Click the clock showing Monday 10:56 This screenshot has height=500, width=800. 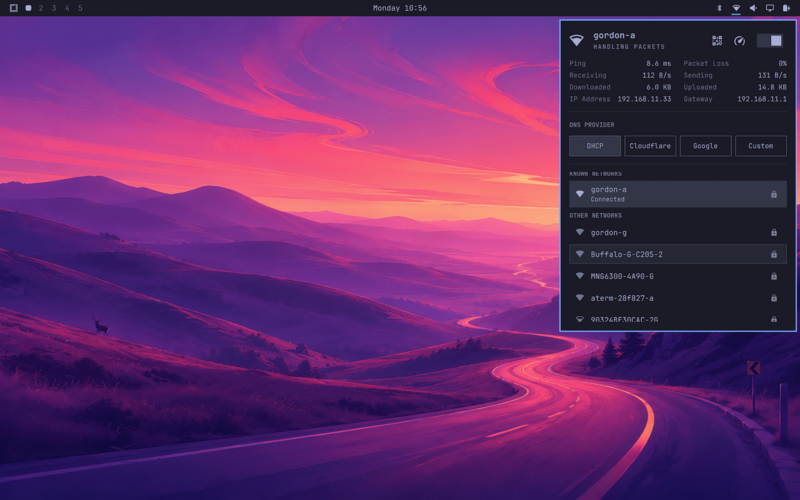(x=400, y=8)
